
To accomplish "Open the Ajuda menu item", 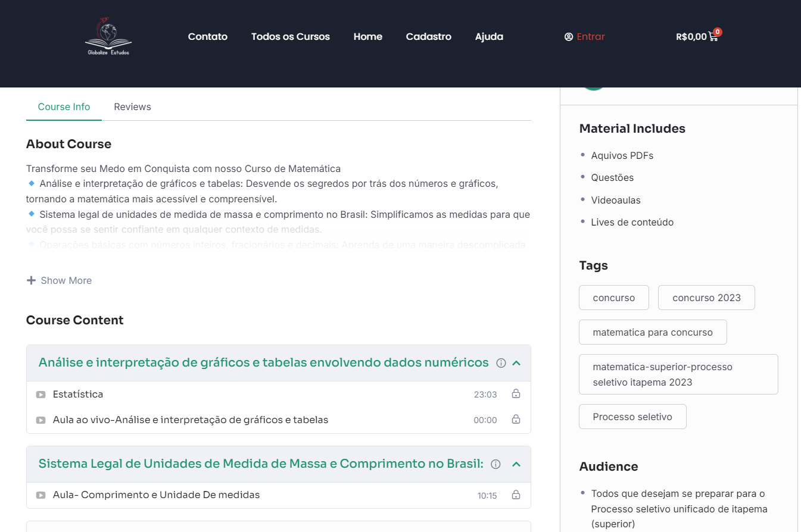I will coord(489,36).
